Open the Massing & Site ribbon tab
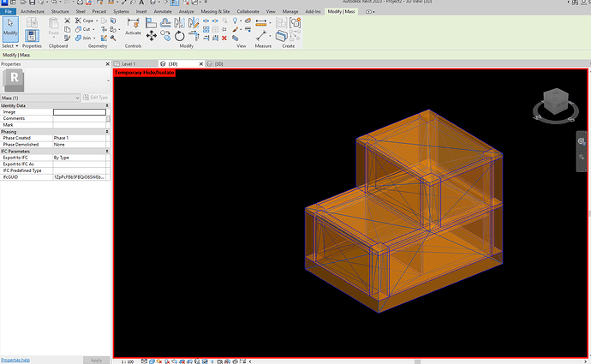The width and height of the screenshot is (591, 364). click(x=215, y=11)
